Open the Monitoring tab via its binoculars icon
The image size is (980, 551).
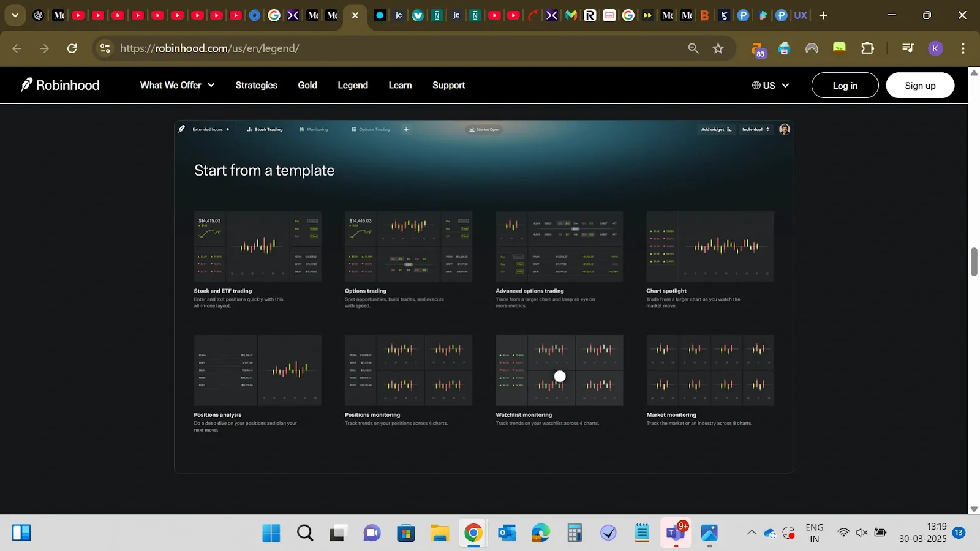point(301,129)
